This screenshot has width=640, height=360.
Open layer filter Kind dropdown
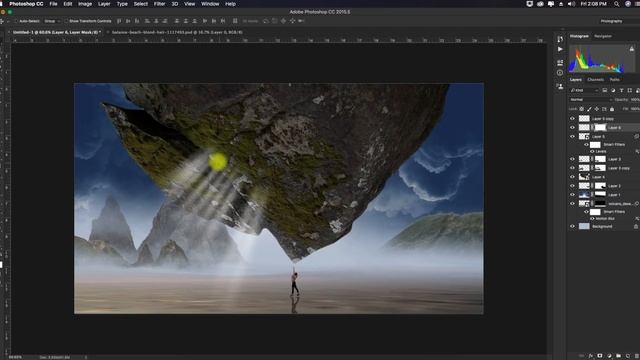coord(584,90)
